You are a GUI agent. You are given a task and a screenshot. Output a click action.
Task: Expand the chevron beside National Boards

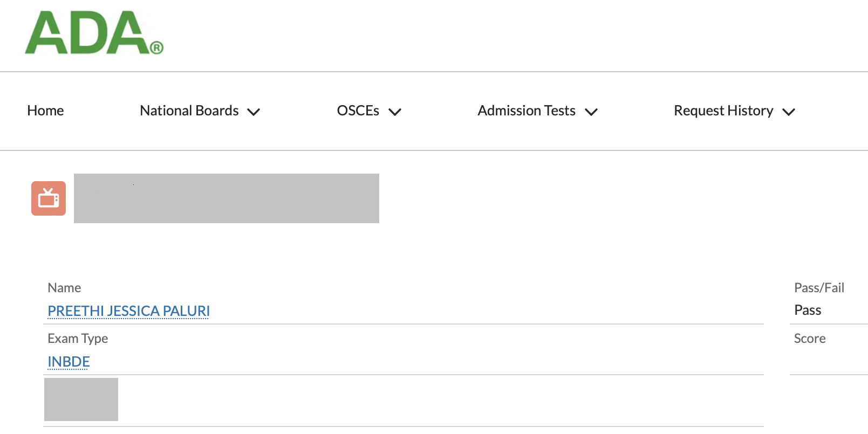(x=254, y=112)
